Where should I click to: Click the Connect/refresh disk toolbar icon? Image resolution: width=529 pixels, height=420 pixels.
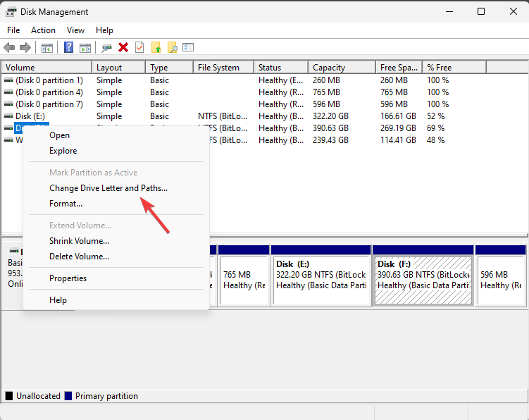(x=106, y=48)
